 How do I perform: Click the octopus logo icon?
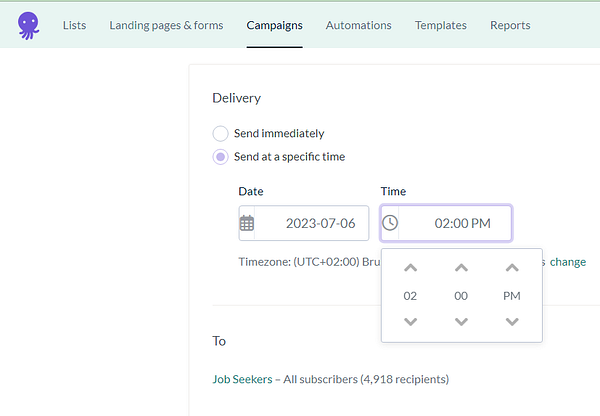[x=29, y=25]
